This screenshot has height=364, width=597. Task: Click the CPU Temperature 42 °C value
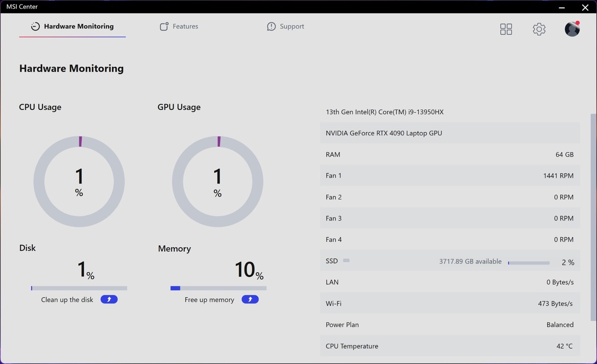coord(564,346)
